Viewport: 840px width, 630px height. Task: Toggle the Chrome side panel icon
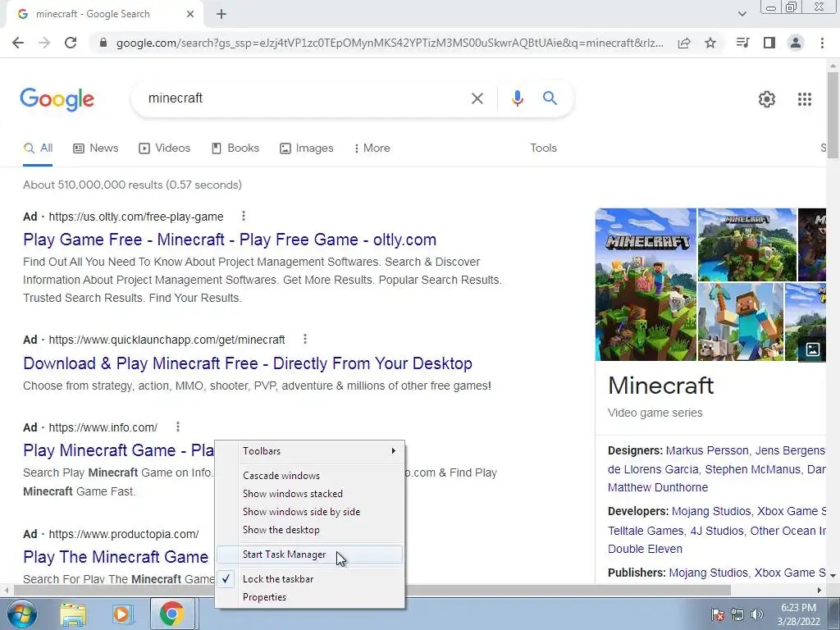pos(769,43)
